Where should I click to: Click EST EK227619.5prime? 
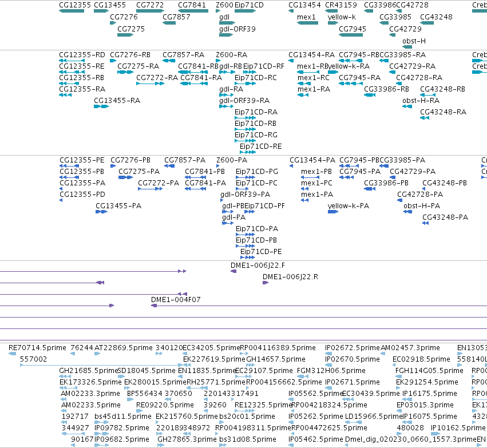point(214,359)
